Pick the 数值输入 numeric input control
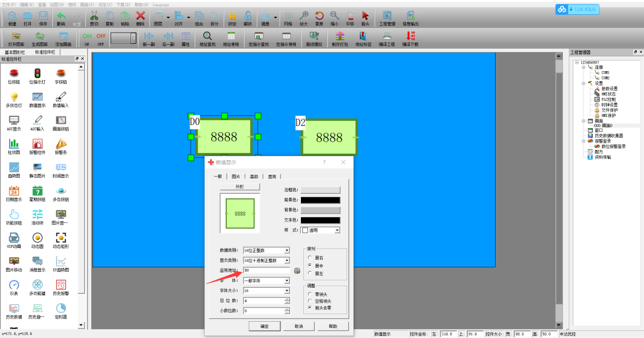 pos(60,99)
